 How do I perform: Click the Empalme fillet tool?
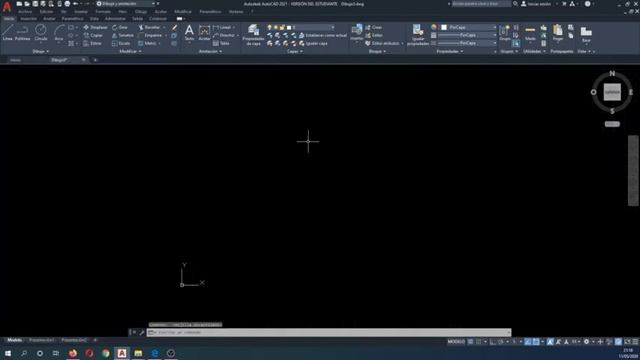(150, 36)
